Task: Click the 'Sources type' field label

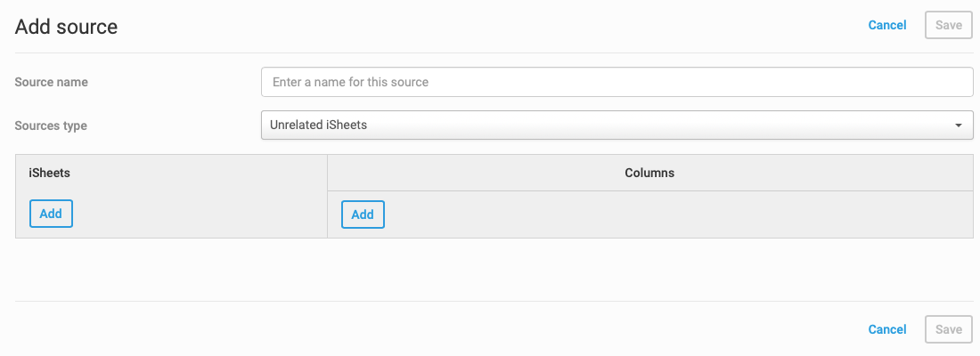Action: 51,125
